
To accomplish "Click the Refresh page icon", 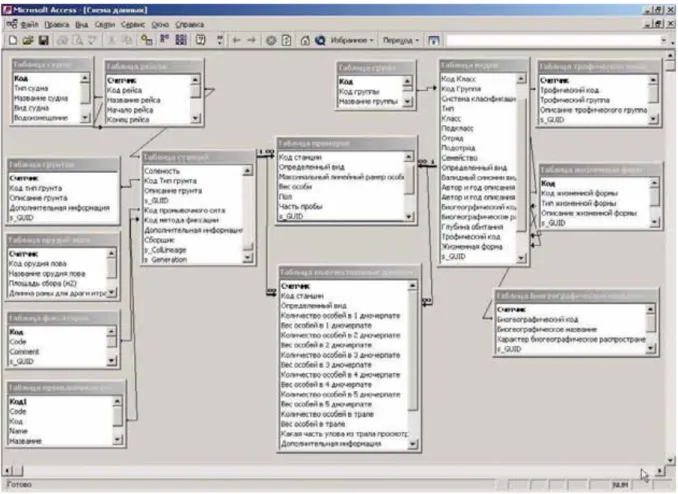I will click(x=286, y=40).
